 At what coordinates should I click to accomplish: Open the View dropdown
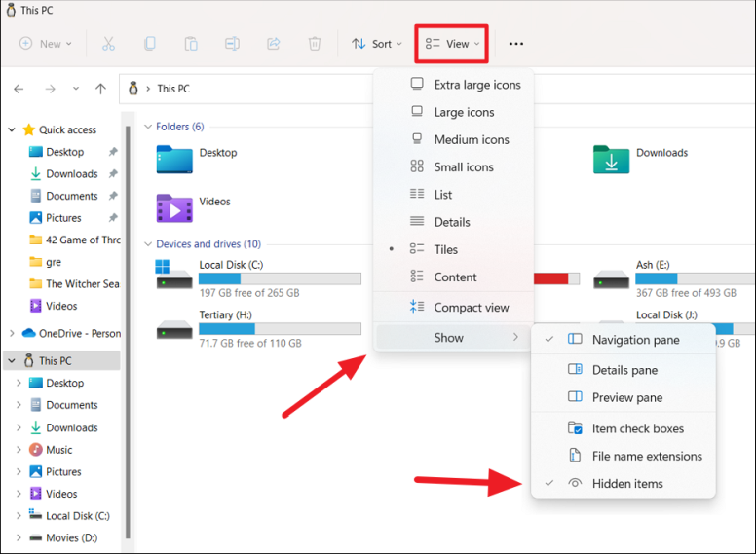point(452,44)
